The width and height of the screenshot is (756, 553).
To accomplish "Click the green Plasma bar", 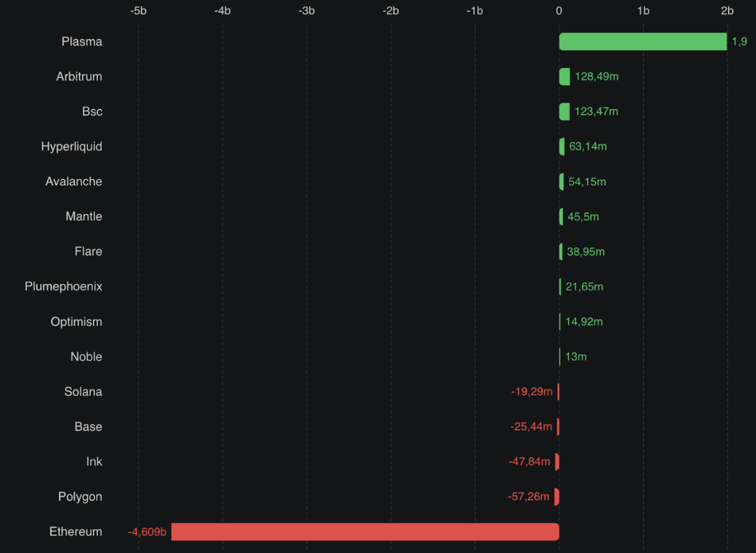I will tap(642, 42).
